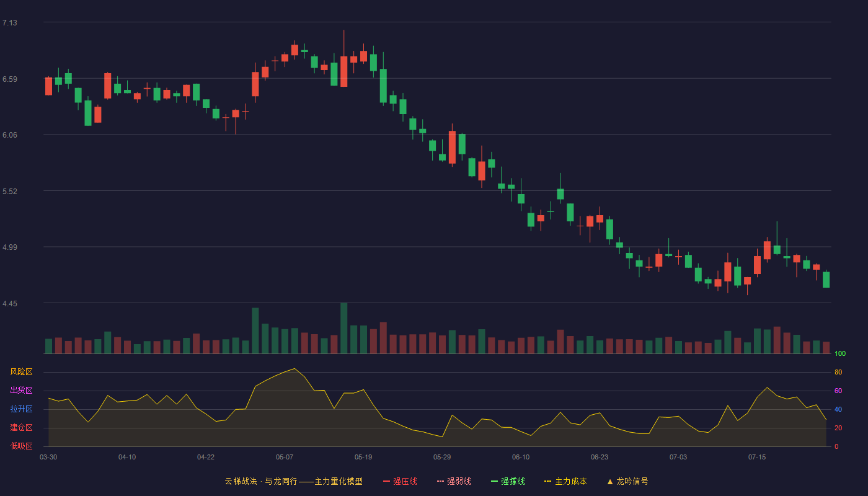Toggle the 强撑线 legend entry

pos(508,481)
